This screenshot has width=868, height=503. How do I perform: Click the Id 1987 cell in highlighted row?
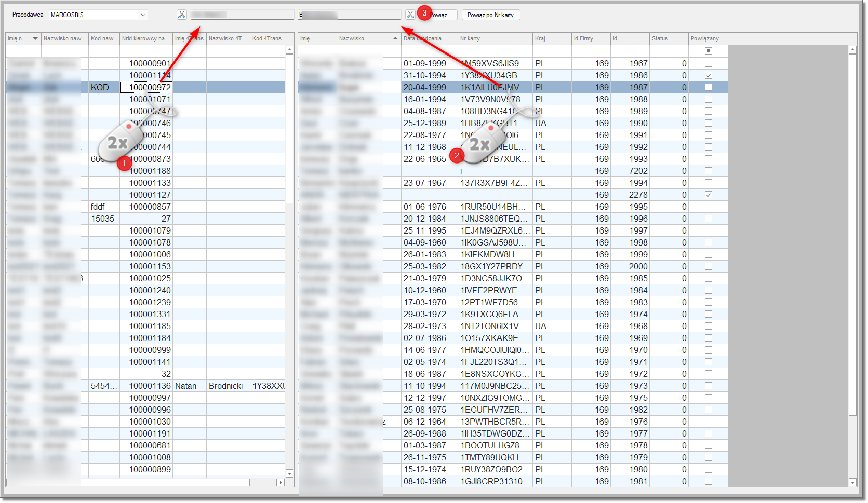click(630, 87)
